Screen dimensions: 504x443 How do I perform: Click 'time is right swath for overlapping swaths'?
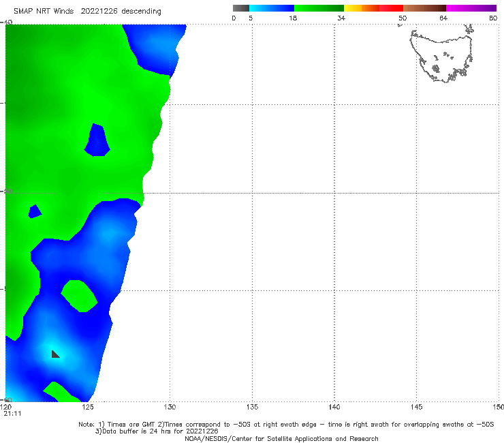396,425
